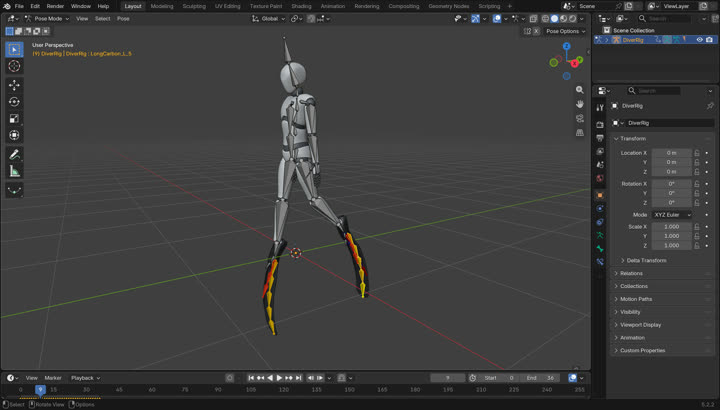Open the timeline Marker menu
Image resolution: width=720 pixels, height=410 pixels.
pyautogui.click(x=53, y=378)
